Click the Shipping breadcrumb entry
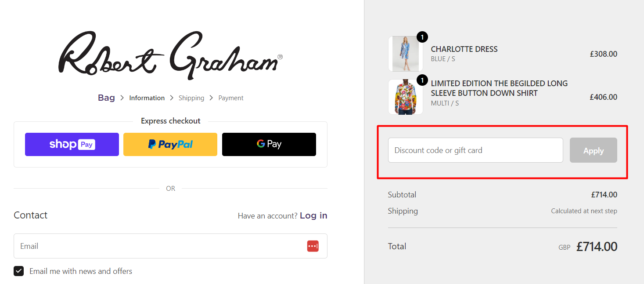This screenshot has height=284, width=644. click(x=191, y=98)
